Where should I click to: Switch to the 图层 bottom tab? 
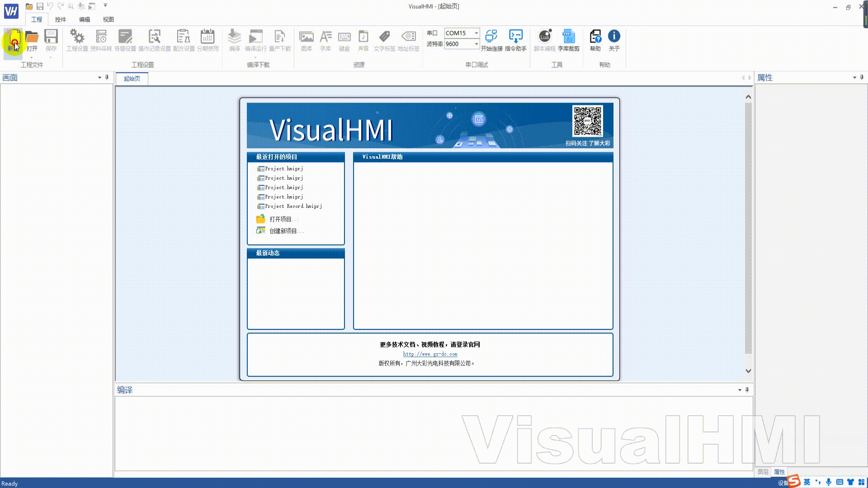click(763, 472)
